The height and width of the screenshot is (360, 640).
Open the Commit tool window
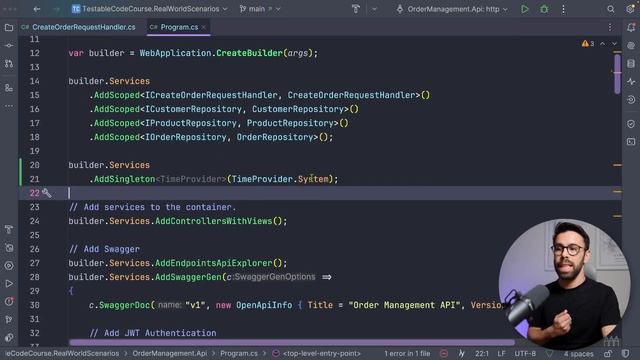pyautogui.click(x=9, y=46)
